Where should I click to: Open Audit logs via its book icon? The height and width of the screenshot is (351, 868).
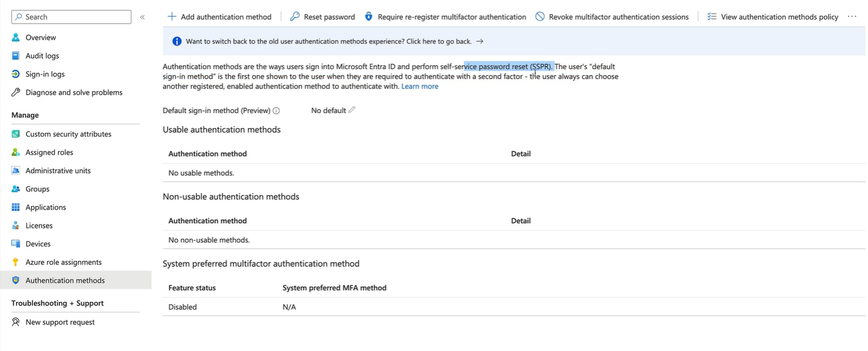point(16,56)
